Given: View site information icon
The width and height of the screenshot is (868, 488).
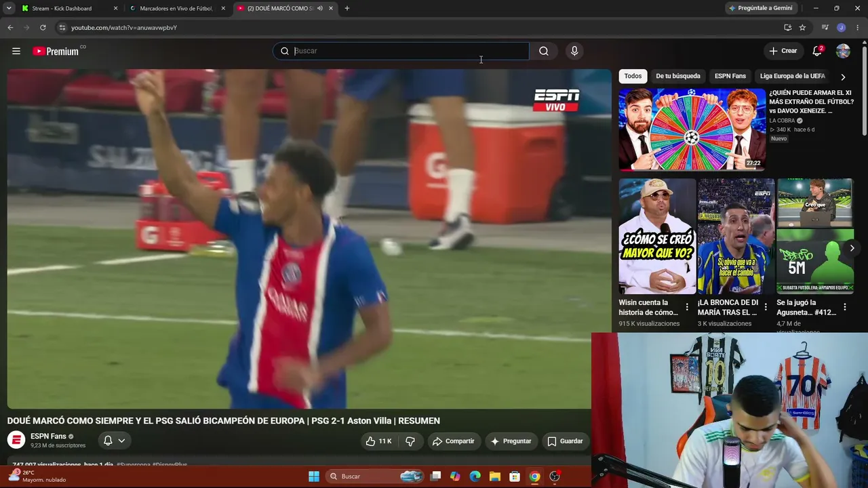Looking at the screenshot, I should coord(62,27).
